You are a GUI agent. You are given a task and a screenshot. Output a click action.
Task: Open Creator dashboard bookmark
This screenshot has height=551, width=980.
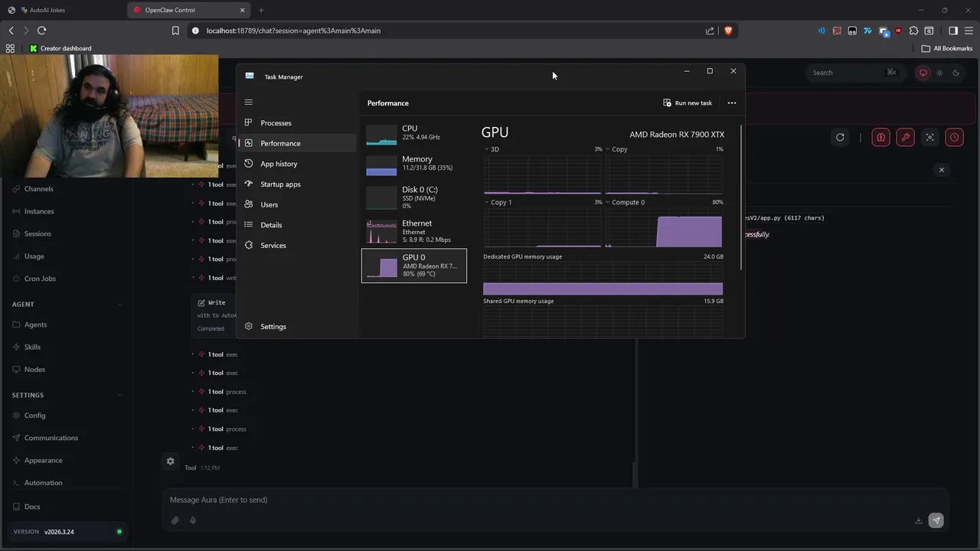(60, 48)
